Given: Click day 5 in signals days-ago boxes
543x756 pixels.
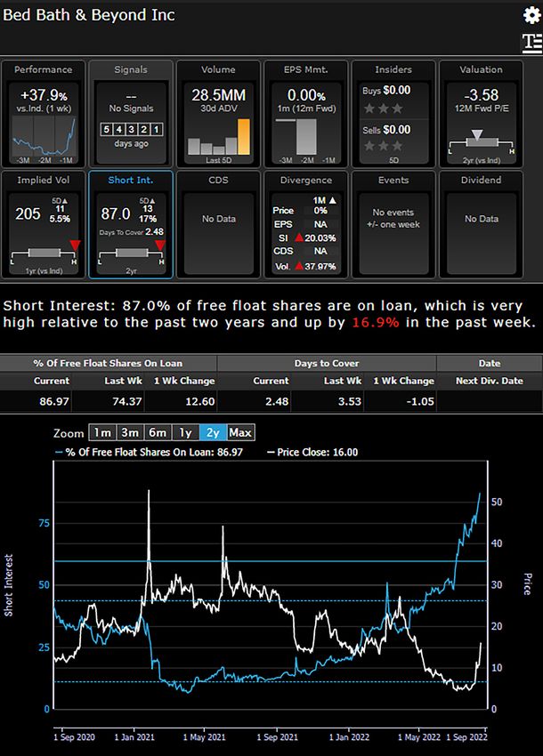Looking at the screenshot, I should pyautogui.click(x=107, y=129).
